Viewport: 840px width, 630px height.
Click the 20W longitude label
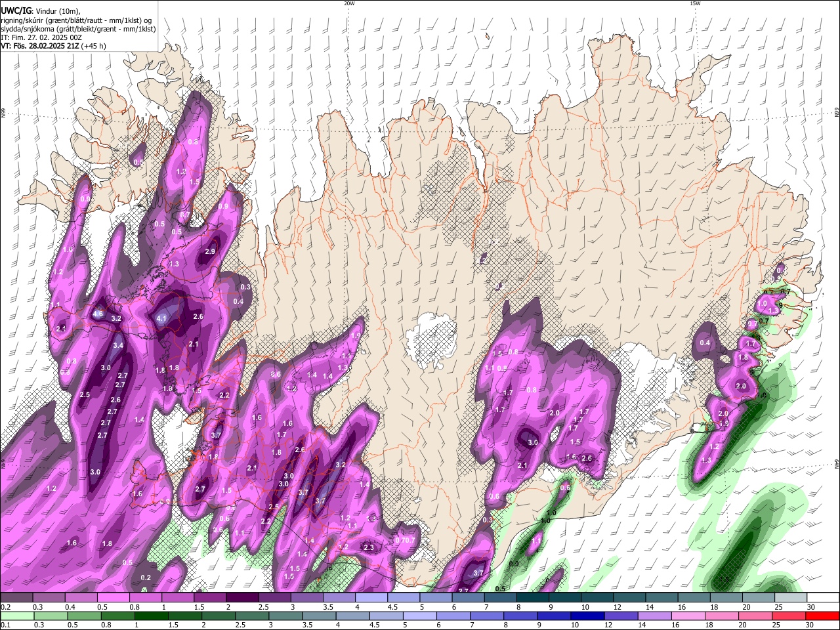[x=349, y=3]
